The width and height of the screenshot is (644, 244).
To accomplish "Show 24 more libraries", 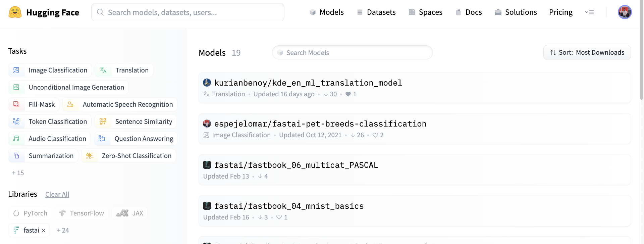I will click(63, 230).
